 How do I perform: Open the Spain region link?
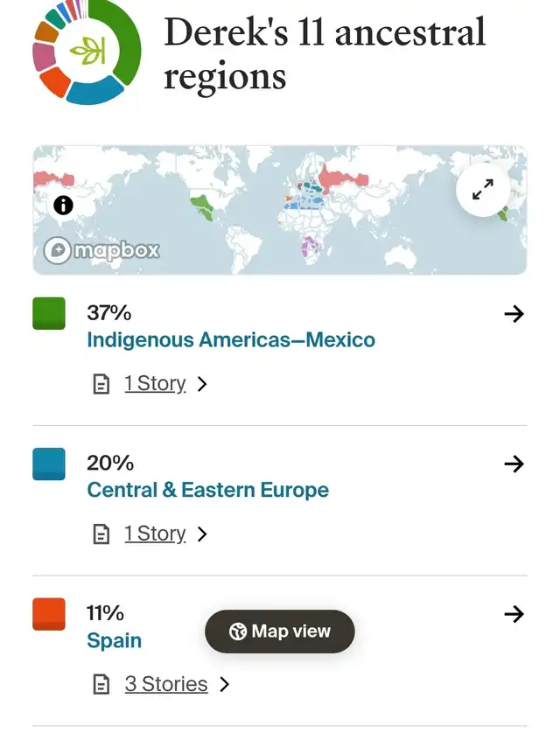pyautogui.click(x=114, y=640)
